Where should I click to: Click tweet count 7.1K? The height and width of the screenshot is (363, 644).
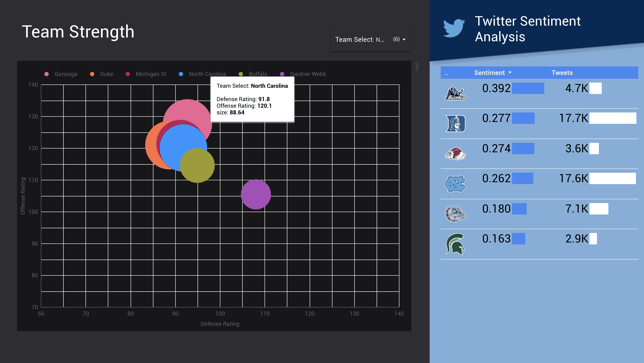577,209
